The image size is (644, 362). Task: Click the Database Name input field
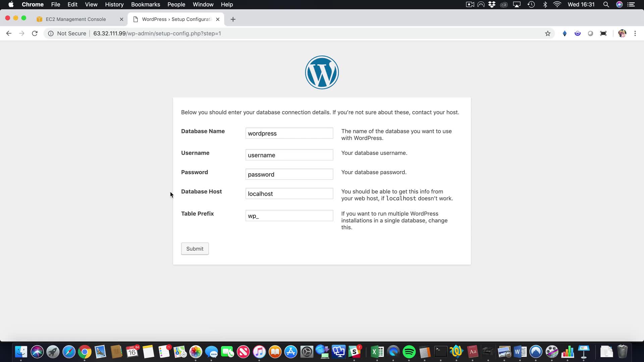289,133
